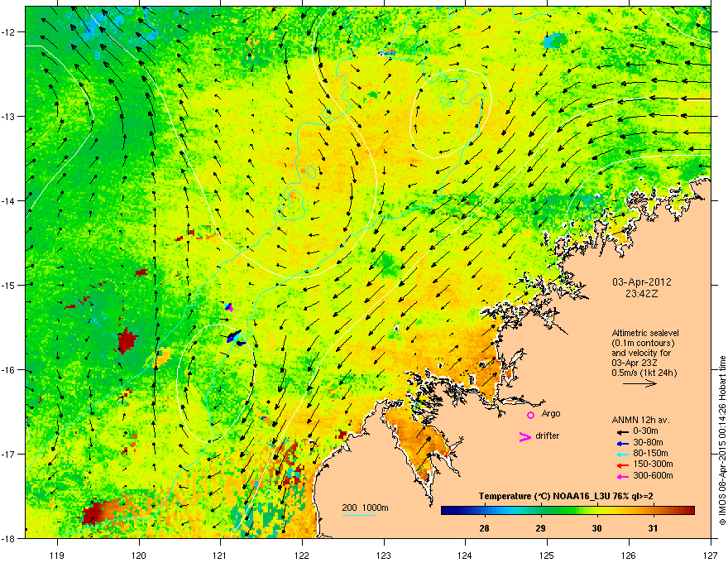Click longitude label '123' on bottom axis
The image size is (728, 563).
[384, 555]
